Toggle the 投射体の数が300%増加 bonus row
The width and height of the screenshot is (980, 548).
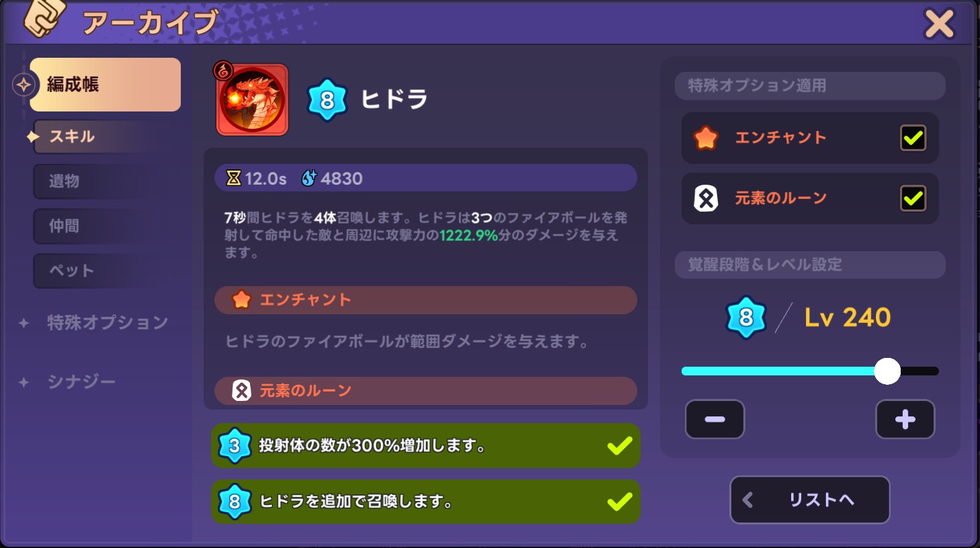pyautogui.click(x=425, y=445)
